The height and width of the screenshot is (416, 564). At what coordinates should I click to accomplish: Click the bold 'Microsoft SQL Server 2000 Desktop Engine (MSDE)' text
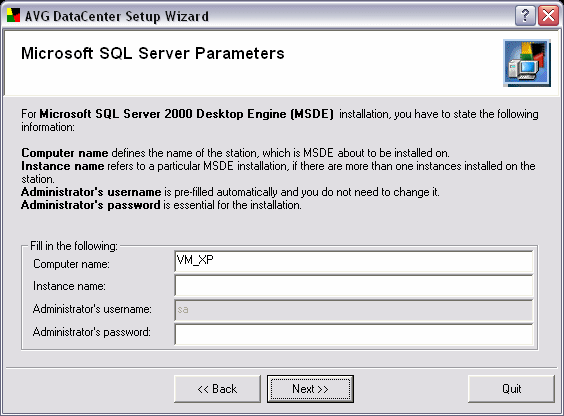coord(186,114)
